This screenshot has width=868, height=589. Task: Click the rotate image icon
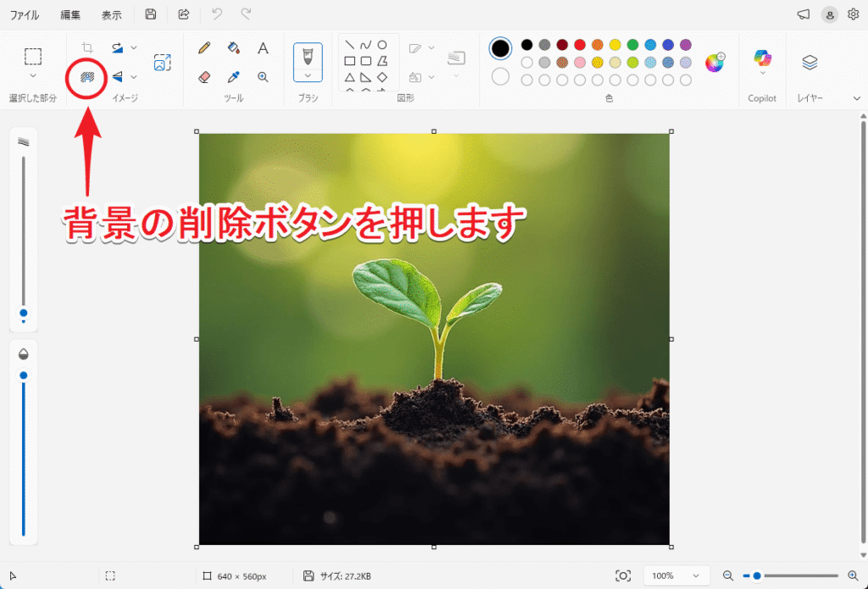click(117, 47)
